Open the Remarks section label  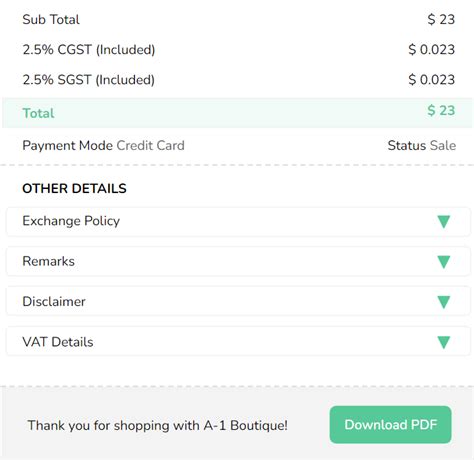[48, 261]
